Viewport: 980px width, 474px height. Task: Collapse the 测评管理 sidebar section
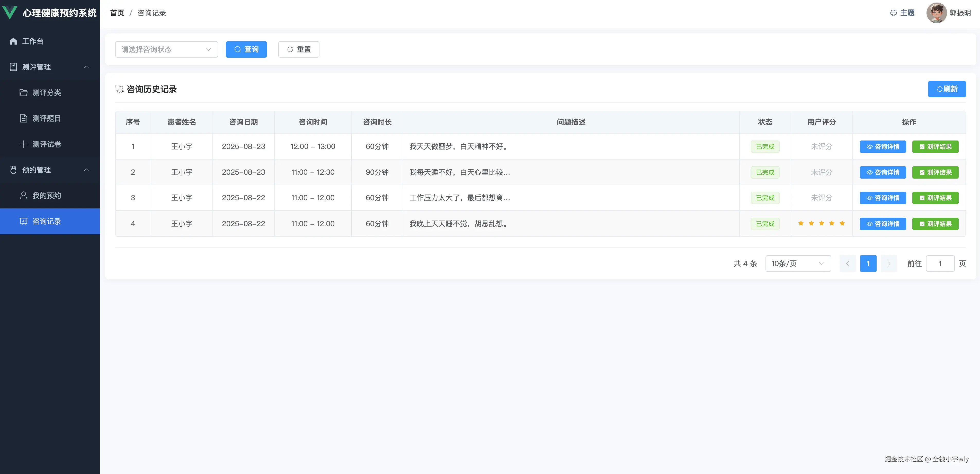pos(86,67)
